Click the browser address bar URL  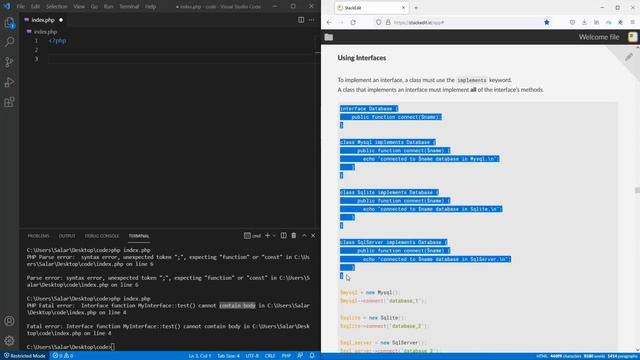click(x=419, y=22)
